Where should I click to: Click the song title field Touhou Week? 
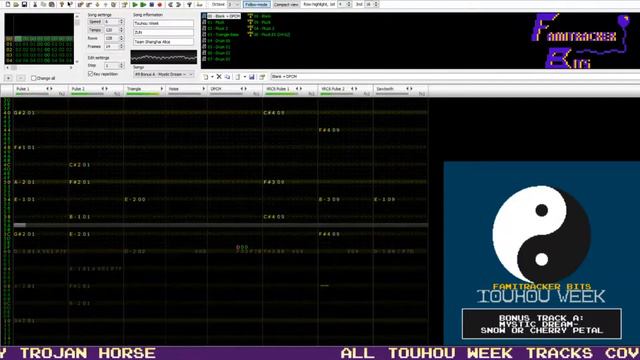coord(163,23)
